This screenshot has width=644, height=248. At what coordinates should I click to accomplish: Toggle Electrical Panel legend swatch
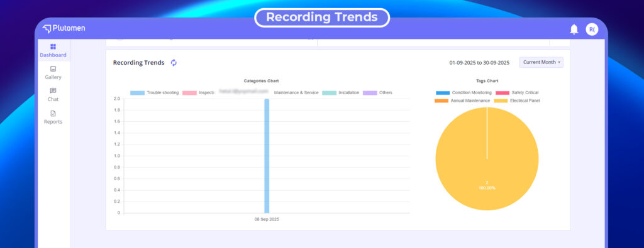501,101
